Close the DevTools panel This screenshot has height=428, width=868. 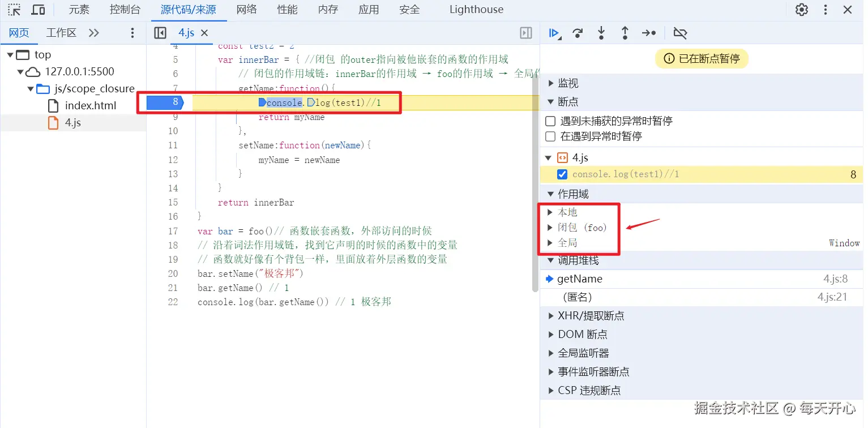point(848,10)
